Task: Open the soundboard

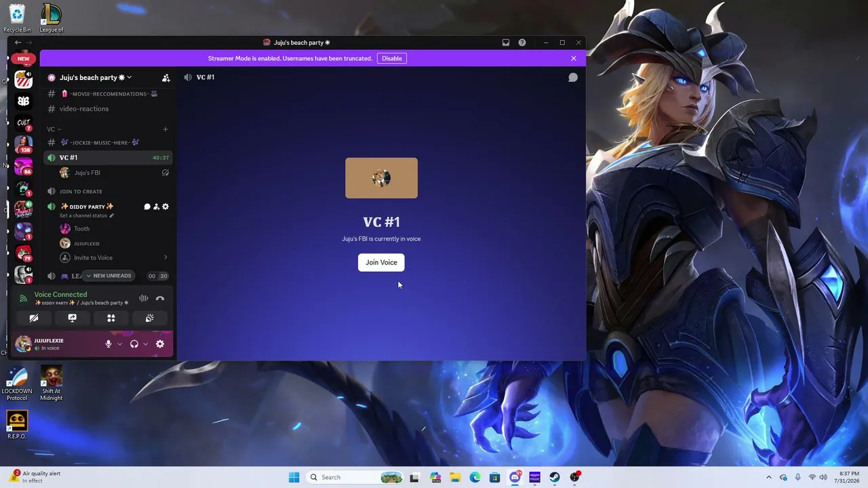Action: (150, 318)
